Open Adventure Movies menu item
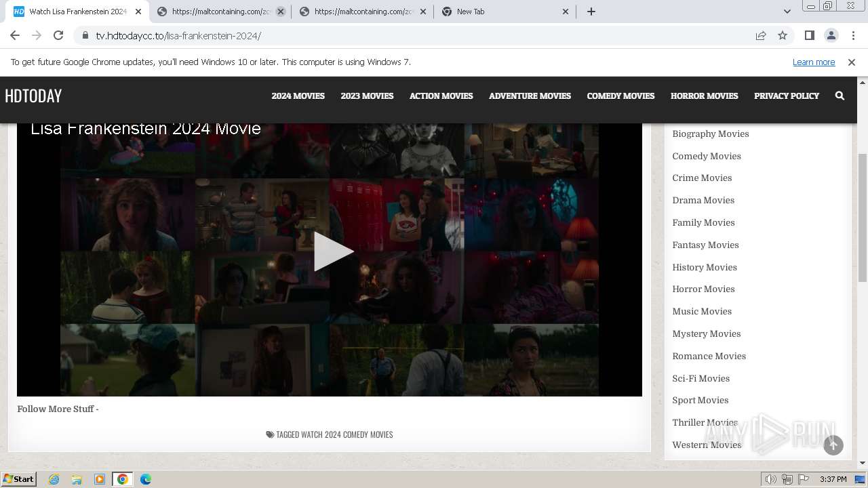The width and height of the screenshot is (868, 488). (530, 96)
